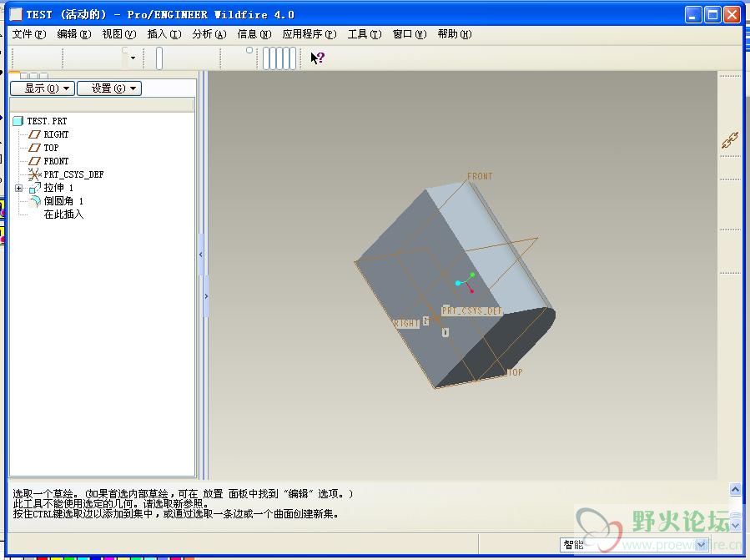The height and width of the screenshot is (560, 750).
Task: Click the TOP plane label in the viewport
Action: click(x=515, y=372)
